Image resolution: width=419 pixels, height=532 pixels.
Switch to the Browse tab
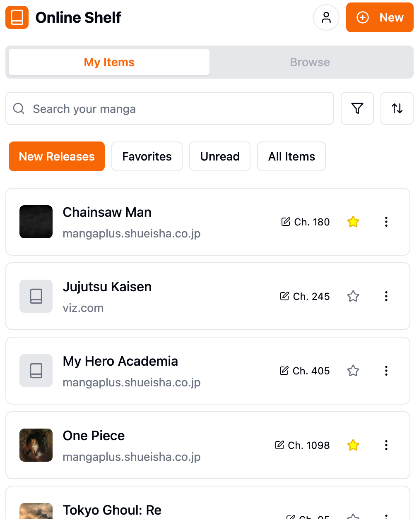(x=310, y=62)
